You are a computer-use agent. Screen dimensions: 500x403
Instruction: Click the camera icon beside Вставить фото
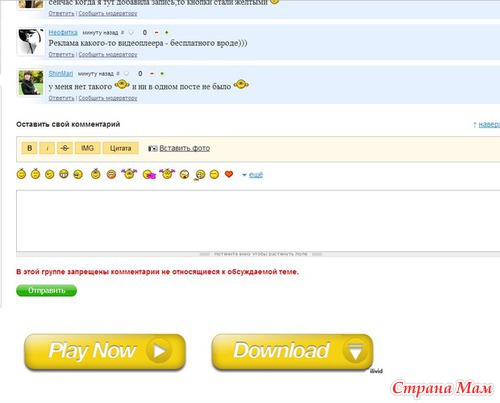click(x=153, y=148)
